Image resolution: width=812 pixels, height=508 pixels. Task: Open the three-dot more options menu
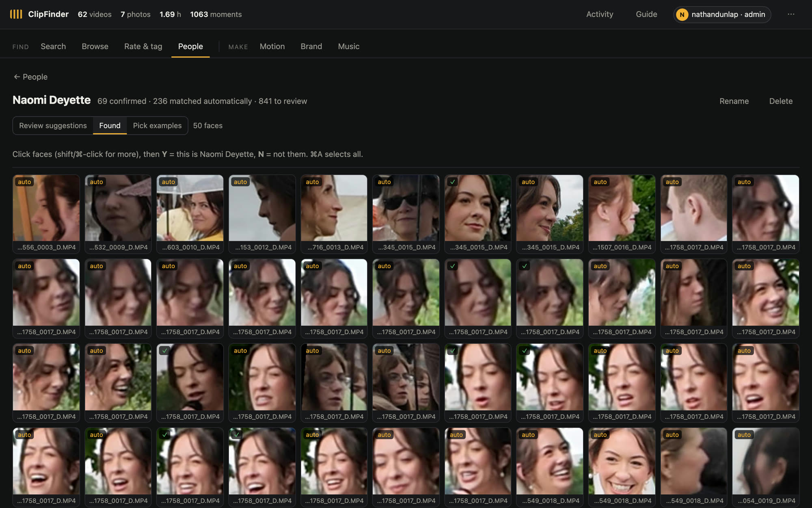pyautogui.click(x=791, y=14)
